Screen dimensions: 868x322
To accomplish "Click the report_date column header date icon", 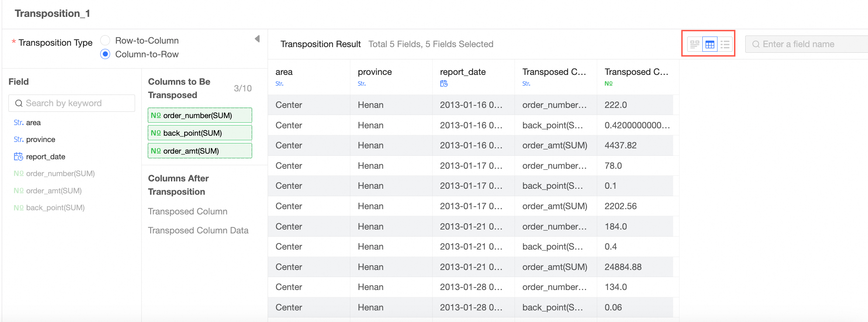I will click(444, 84).
